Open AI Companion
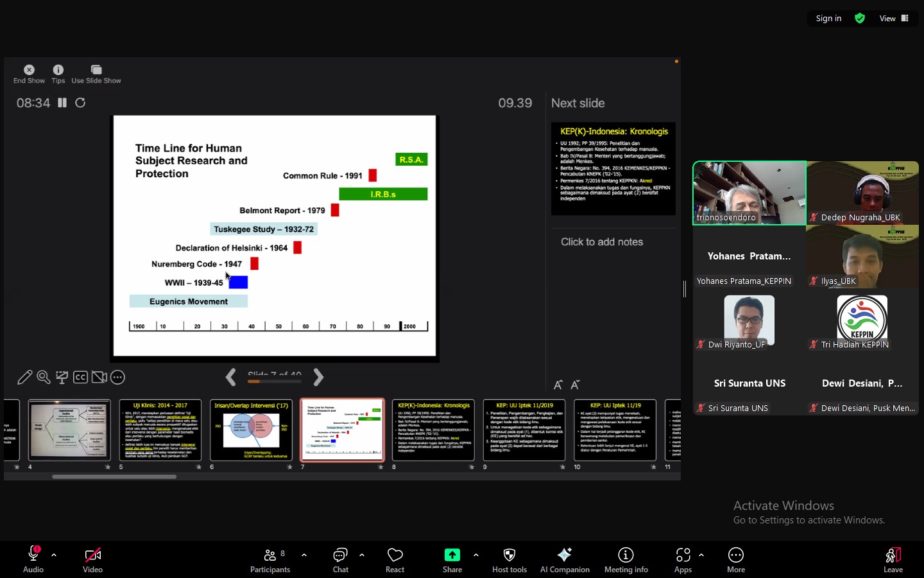 (x=565, y=559)
